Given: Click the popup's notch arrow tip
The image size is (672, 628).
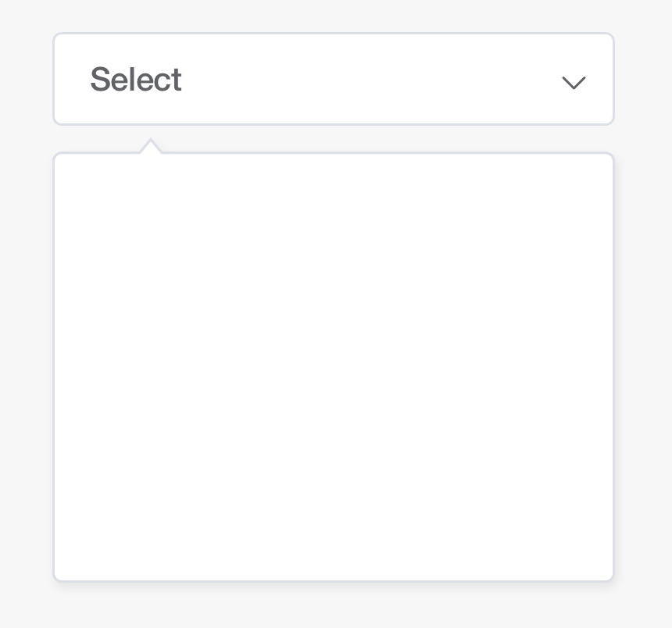Looking at the screenshot, I should point(151,141).
